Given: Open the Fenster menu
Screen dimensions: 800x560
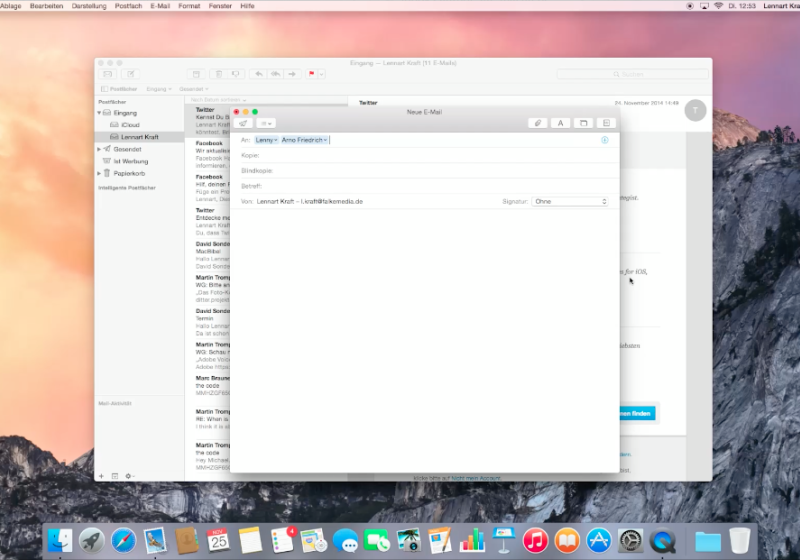Looking at the screenshot, I should click(220, 6).
